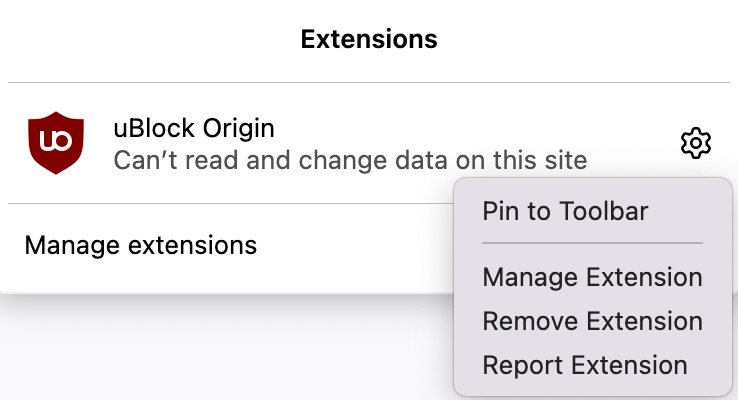The image size is (738, 400).
Task: Choose Report Extension menu entry
Action: click(x=584, y=365)
